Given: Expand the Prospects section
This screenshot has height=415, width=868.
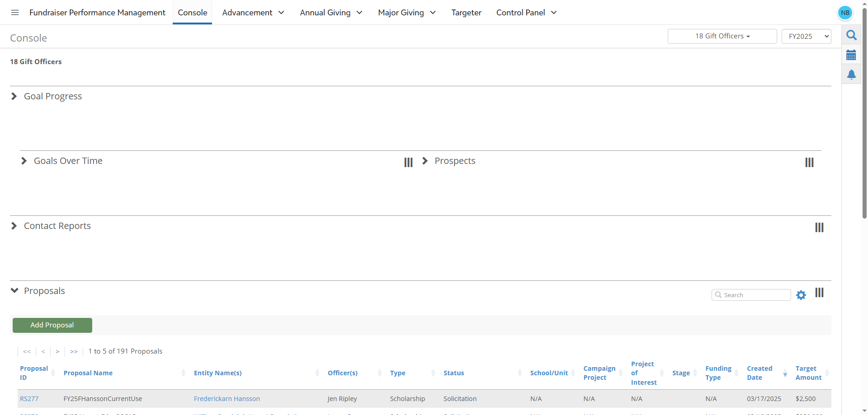Looking at the screenshot, I should (x=425, y=161).
